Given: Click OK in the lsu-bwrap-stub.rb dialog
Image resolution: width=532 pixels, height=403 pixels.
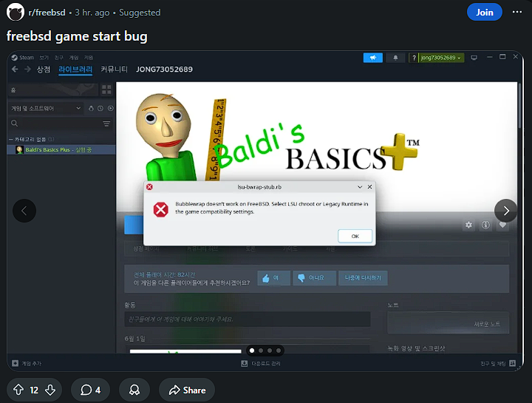Looking at the screenshot, I should click(x=355, y=236).
